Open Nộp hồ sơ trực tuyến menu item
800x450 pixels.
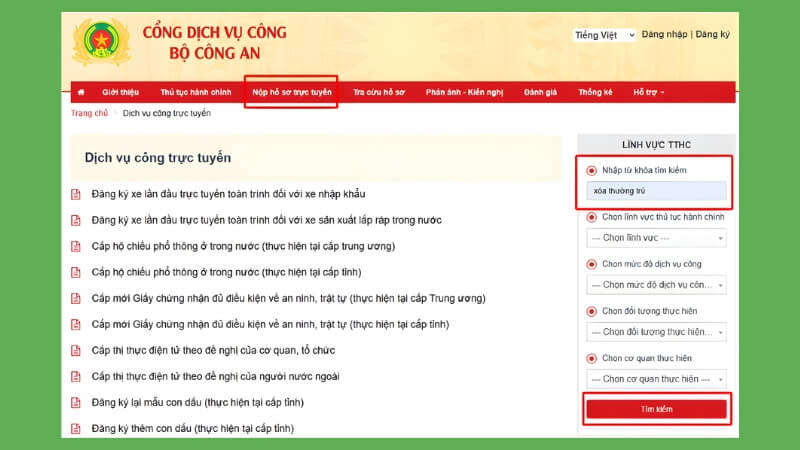[x=292, y=92]
